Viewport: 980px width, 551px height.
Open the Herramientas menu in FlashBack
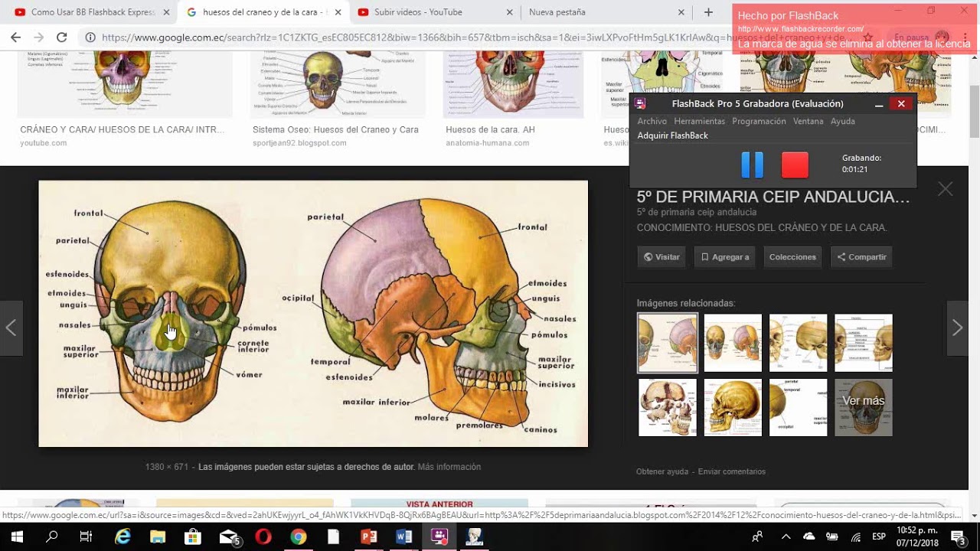(699, 121)
